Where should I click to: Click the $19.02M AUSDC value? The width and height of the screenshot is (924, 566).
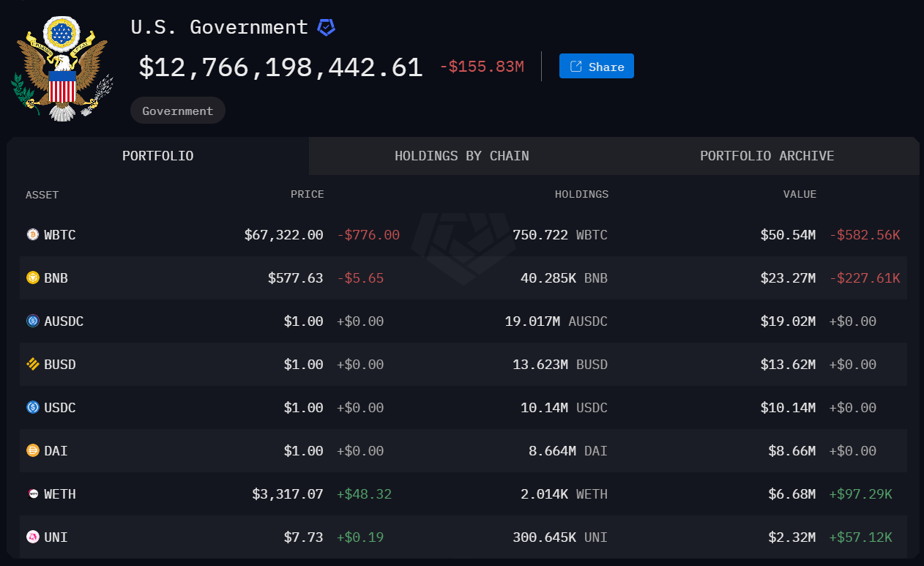(788, 321)
